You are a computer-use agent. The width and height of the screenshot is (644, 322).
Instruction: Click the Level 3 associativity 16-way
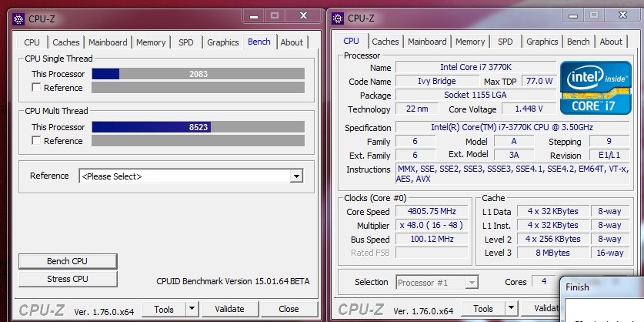click(x=610, y=253)
